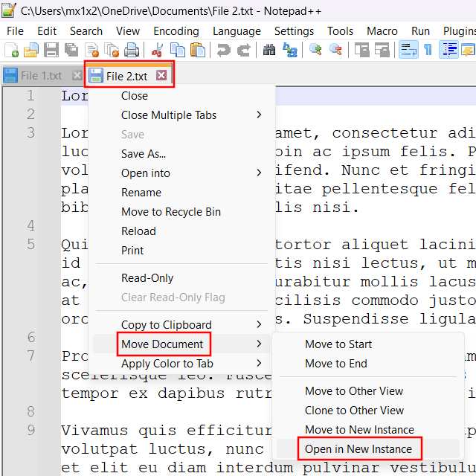The image size is (476, 476).
Task: Click the Copy toolbar icon
Action: 178,50
